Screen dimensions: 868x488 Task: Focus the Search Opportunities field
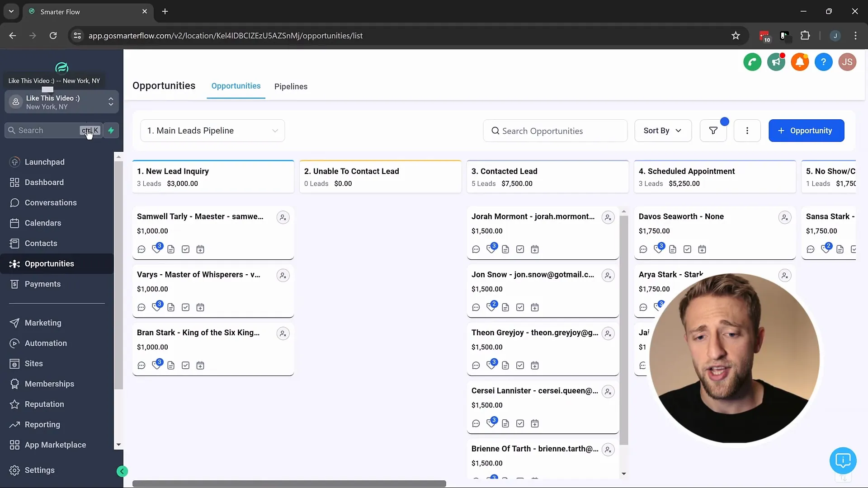(555, 131)
